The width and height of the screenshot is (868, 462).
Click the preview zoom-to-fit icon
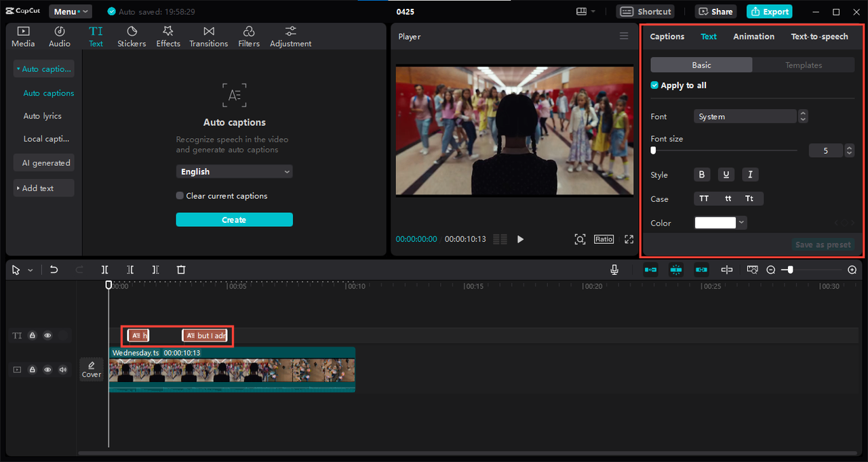click(x=580, y=239)
